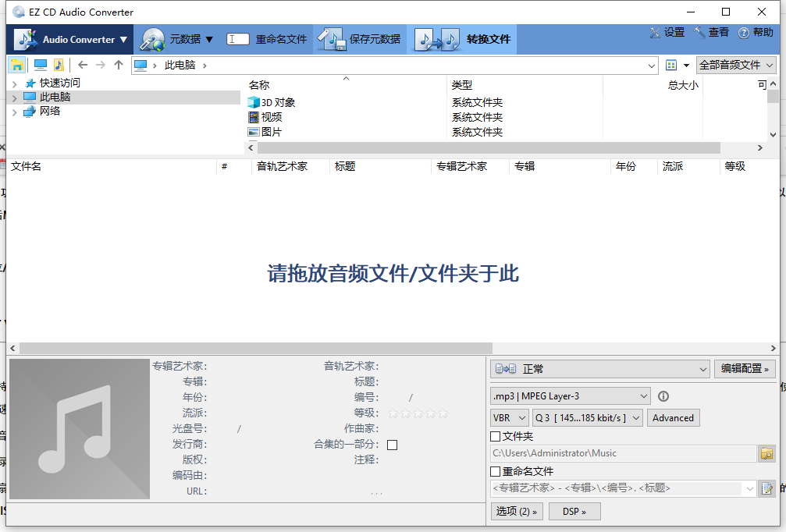Set rating using the fifth star
Screen dimensions: 786x532
443,413
